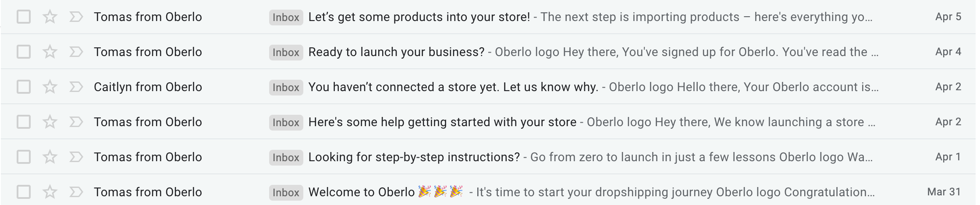Check the "Welcome to Oberlo" email checkbox
The image size is (980, 205).
[x=24, y=192]
